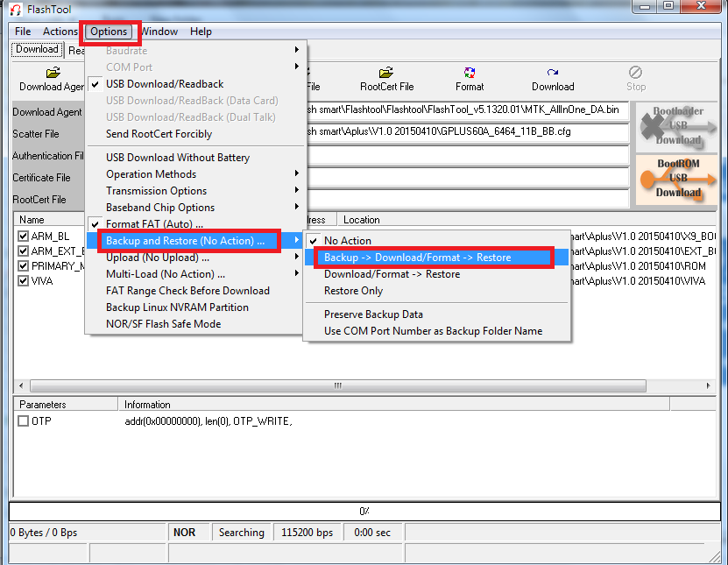The image size is (728, 565).
Task: Open the File menu
Action: [x=23, y=32]
